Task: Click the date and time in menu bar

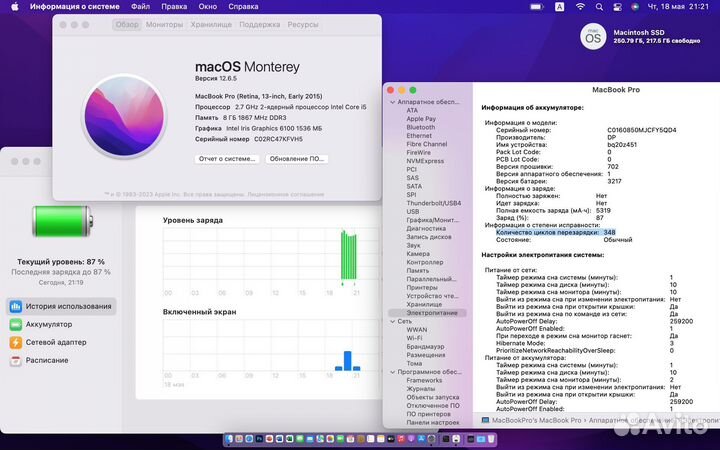Action: 678,7
